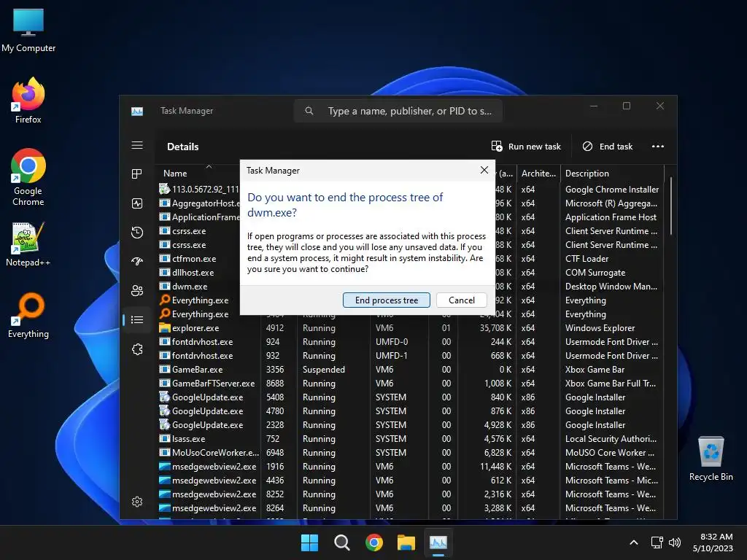The image size is (747, 560).
Task: Select the AggregatorHost process row
Action: pos(200,203)
